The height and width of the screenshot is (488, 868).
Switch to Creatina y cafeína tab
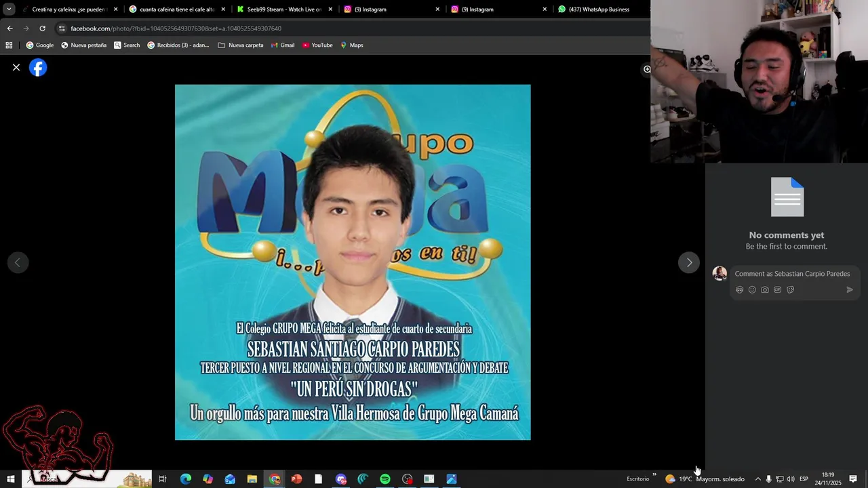68,9
